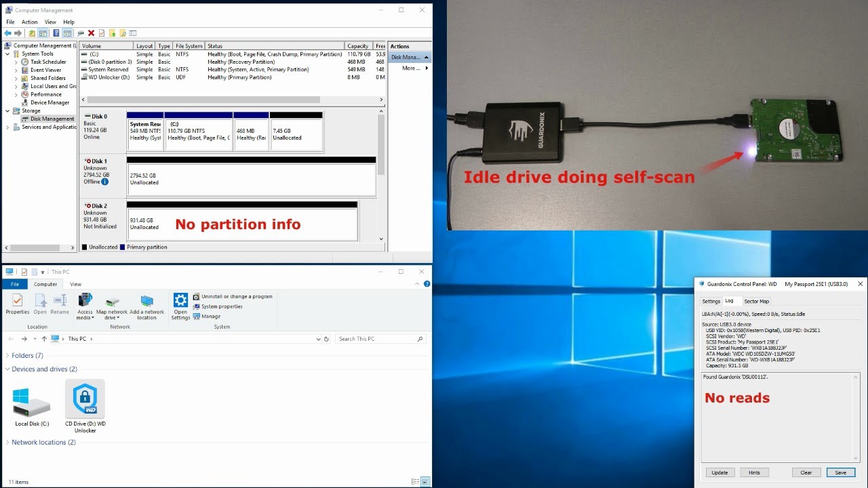
Task: Click the Properties ribbon button in This PC
Action: 18,304
